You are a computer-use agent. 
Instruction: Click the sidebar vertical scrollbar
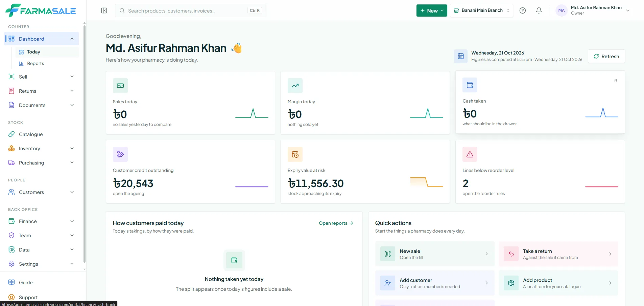tap(84, 144)
